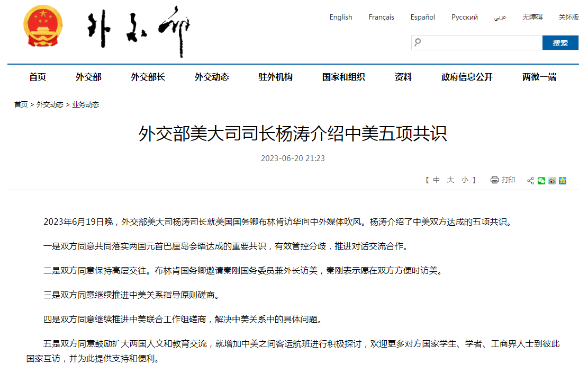This screenshot has width=588, height=381.
Task: Open the 驻外机构 navigation menu
Action: pyautogui.click(x=275, y=77)
